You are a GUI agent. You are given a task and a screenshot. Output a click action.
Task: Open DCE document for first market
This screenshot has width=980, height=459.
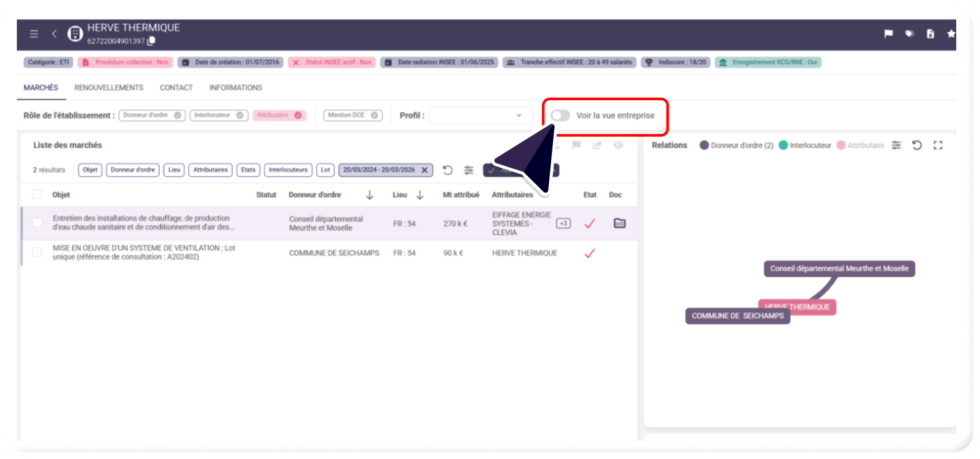click(619, 223)
